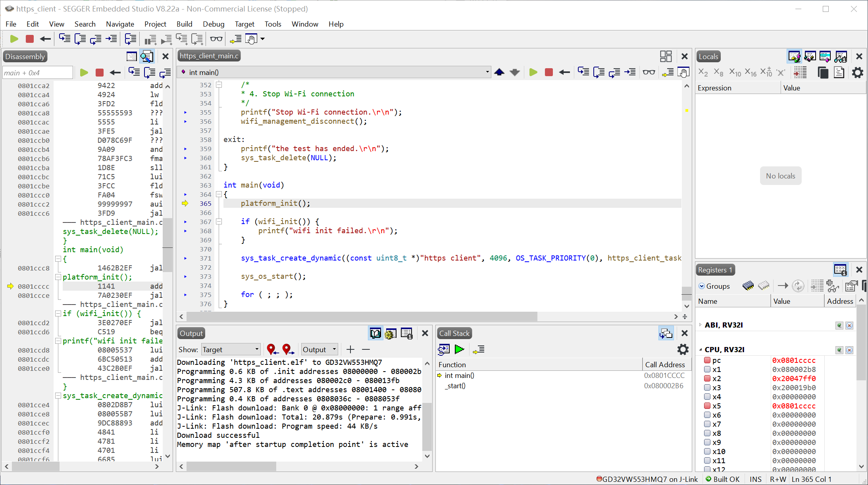Click plus icon in Output panel
Screen dimensions: 868x485
(x=350, y=349)
